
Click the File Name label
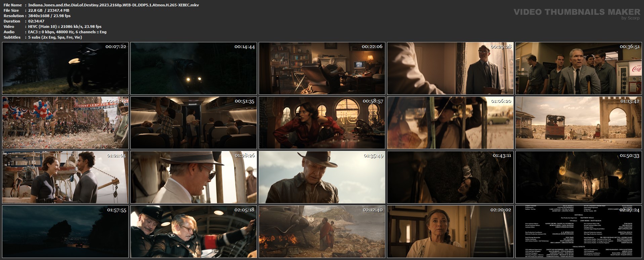pos(13,5)
